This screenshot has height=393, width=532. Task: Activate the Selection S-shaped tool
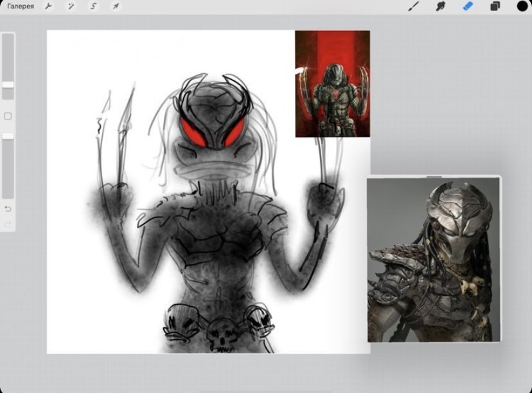pos(93,6)
